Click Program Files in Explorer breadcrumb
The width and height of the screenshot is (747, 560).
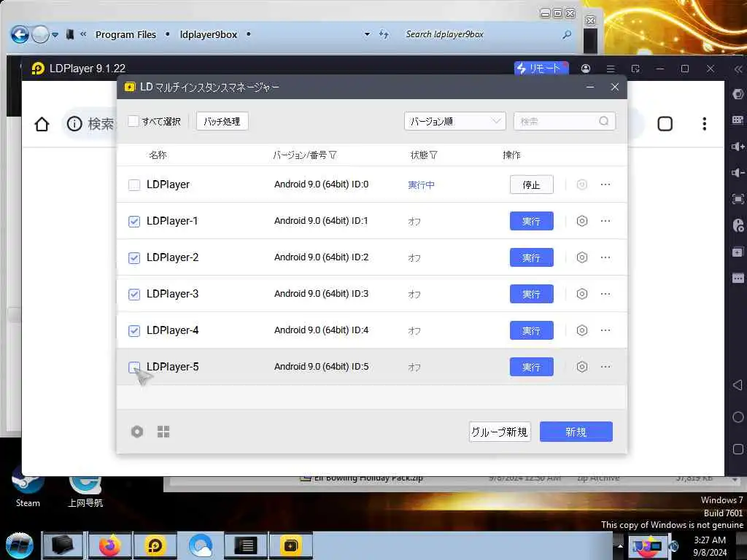(125, 35)
